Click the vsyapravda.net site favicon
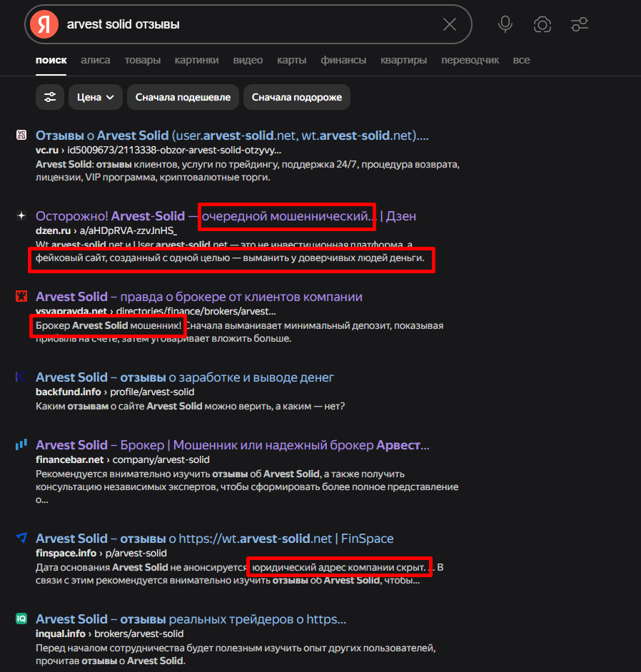 (21, 296)
